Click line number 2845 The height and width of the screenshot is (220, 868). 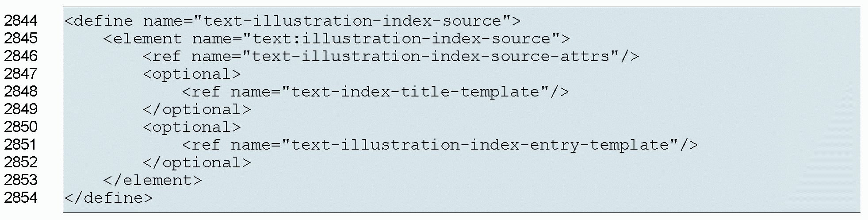tap(21, 39)
